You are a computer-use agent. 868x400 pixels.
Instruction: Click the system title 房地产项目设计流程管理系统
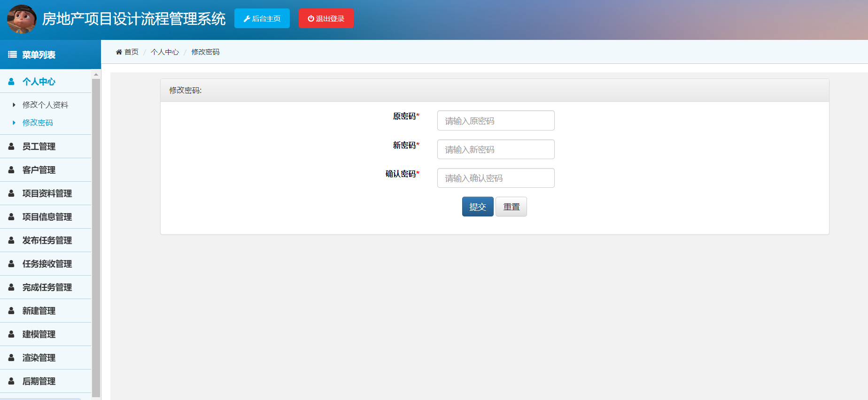[134, 19]
